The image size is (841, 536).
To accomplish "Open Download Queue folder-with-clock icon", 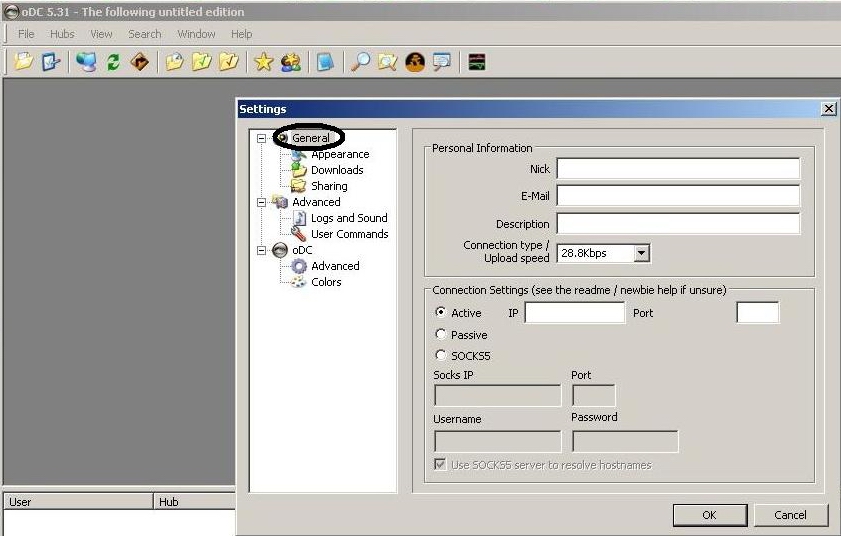I will click(x=174, y=62).
